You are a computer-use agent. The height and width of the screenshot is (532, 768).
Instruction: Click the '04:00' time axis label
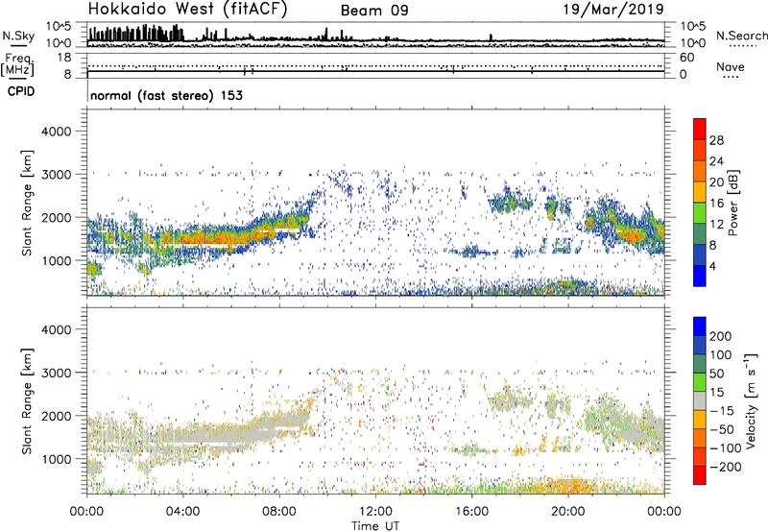point(182,512)
